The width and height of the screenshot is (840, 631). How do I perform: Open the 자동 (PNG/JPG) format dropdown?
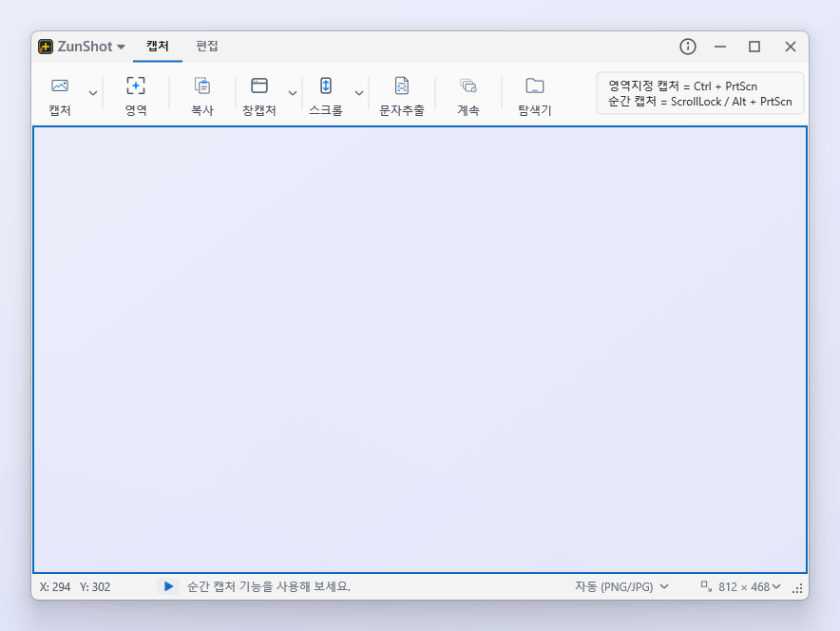click(621, 586)
